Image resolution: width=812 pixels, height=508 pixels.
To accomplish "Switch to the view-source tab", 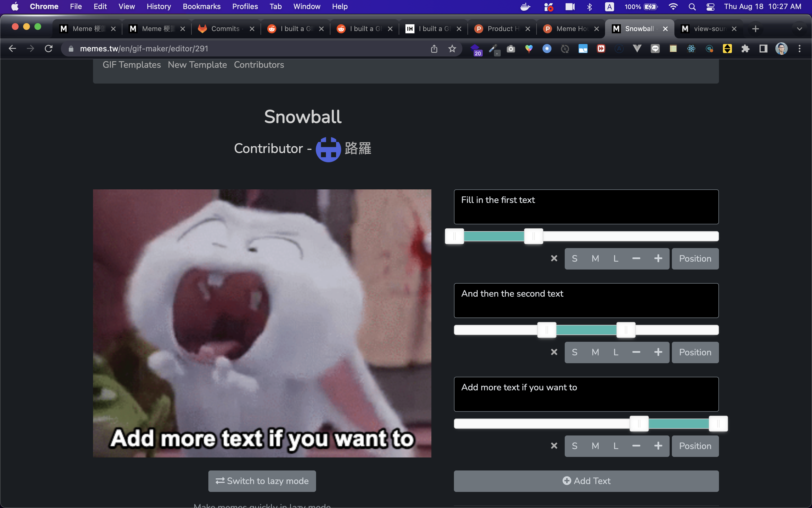I will pos(708,29).
